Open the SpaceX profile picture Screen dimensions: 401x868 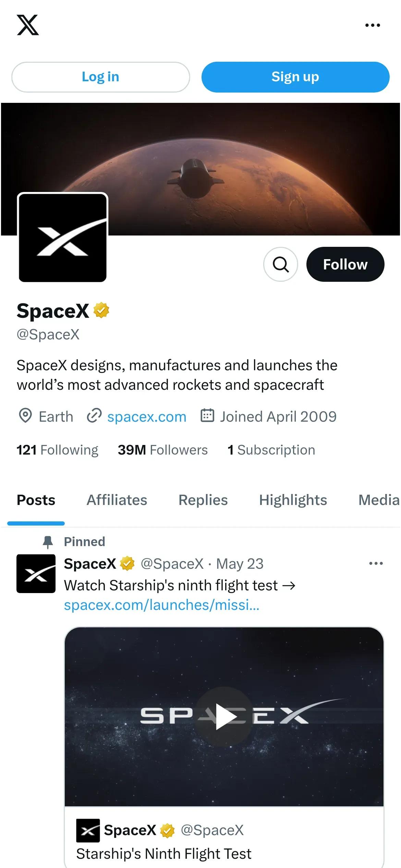pos(63,238)
